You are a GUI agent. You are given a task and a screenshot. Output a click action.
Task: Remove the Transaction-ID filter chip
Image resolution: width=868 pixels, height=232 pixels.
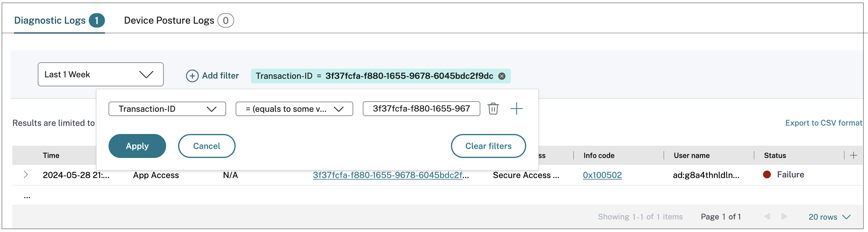point(502,76)
